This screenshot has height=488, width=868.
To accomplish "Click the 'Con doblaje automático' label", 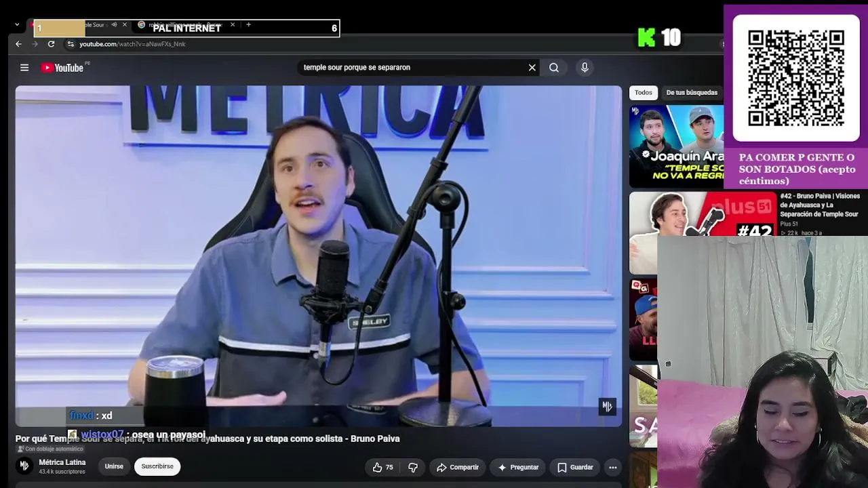I will coord(50,449).
